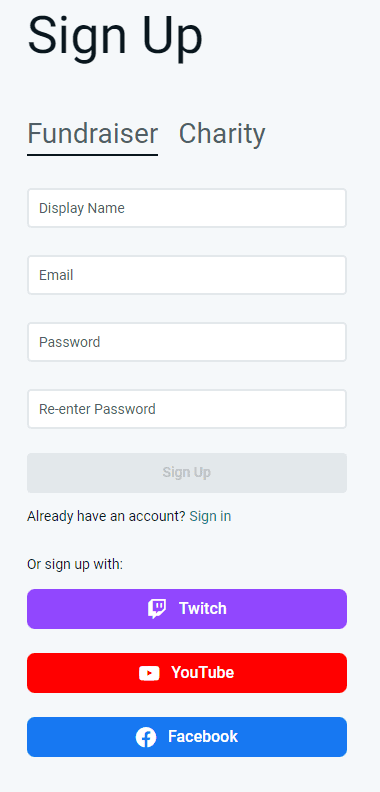
Task: Click the 'Or sign up with:' label
Action: (75, 564)
